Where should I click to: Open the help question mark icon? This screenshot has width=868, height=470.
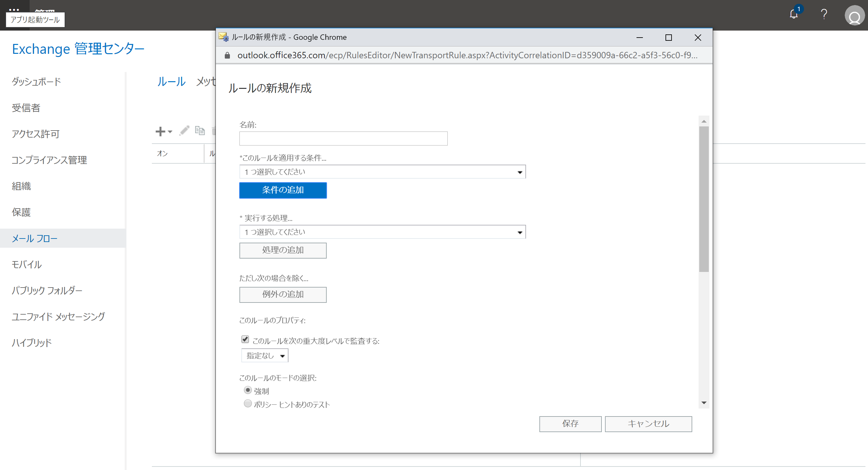click(x=824, y=14)
